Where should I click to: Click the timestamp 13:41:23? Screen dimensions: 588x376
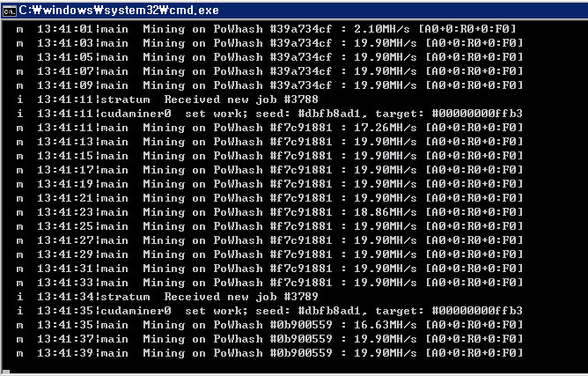pos(65,212)
